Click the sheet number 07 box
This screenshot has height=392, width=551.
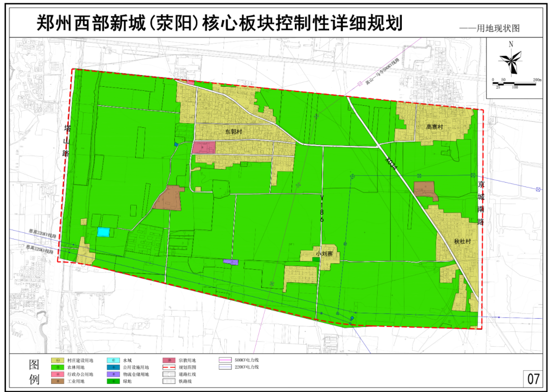533,379
